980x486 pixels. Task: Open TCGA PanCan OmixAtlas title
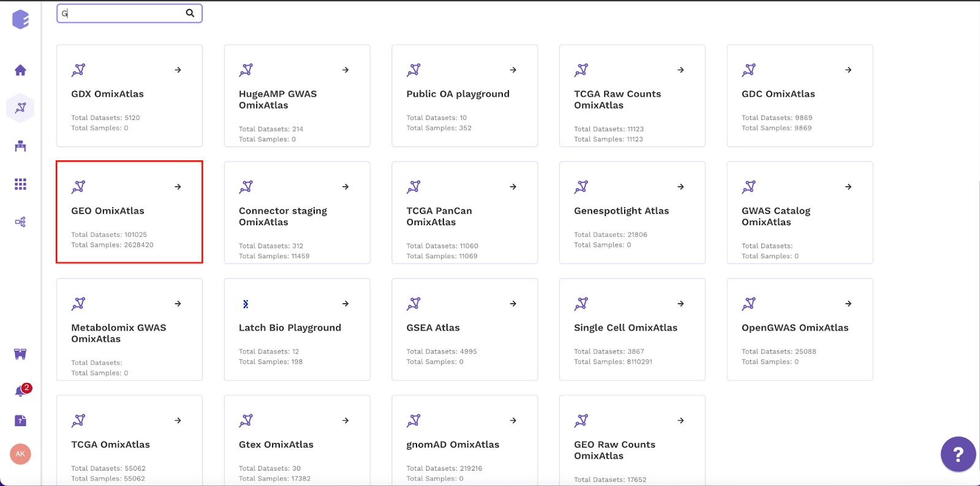click(439, 216)
